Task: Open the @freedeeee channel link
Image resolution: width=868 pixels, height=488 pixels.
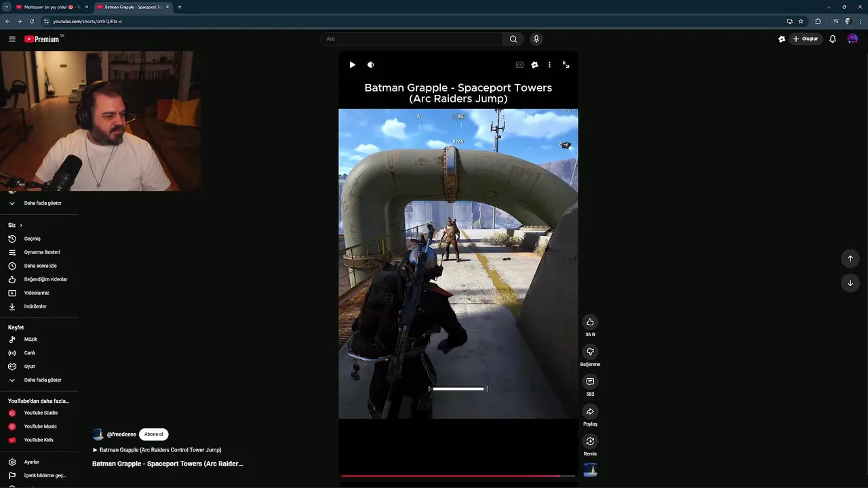Action: 121,434
